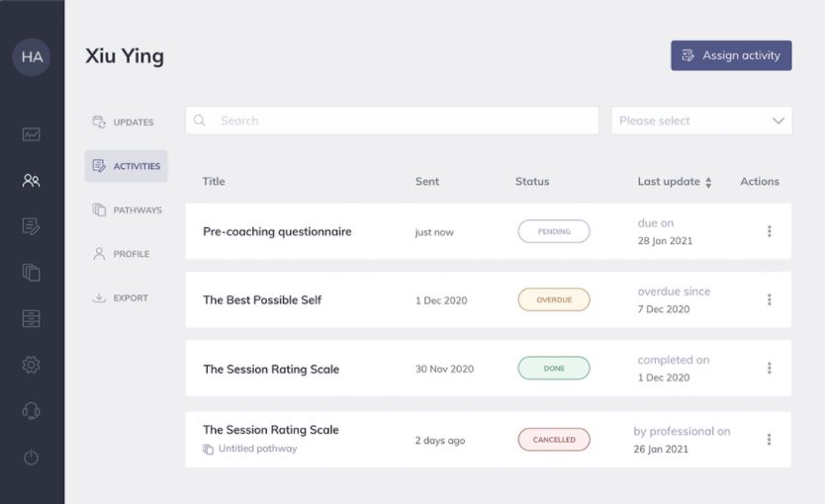
Task: Open the pathways copy icon in sidebar
Action: pos(32,273)
